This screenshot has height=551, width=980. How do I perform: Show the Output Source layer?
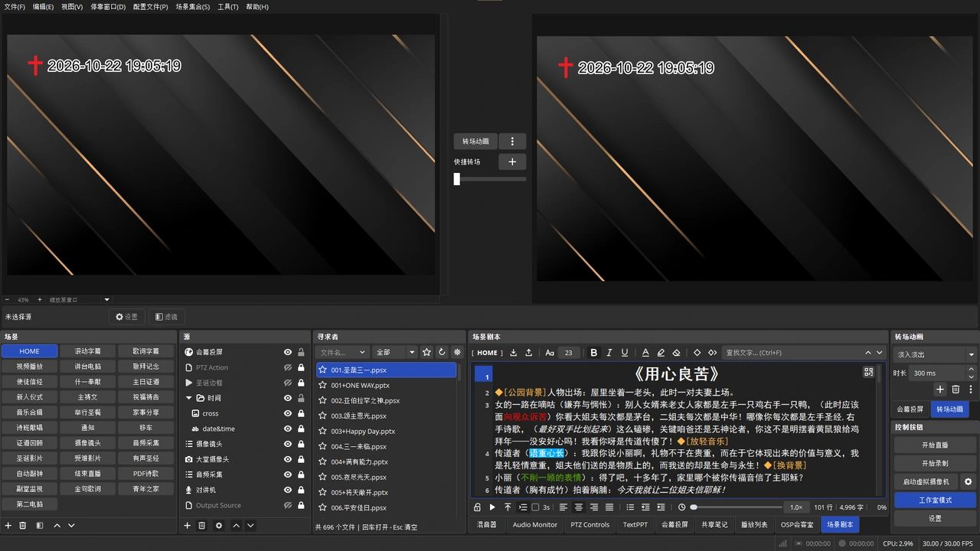click(x=288, y=505)
